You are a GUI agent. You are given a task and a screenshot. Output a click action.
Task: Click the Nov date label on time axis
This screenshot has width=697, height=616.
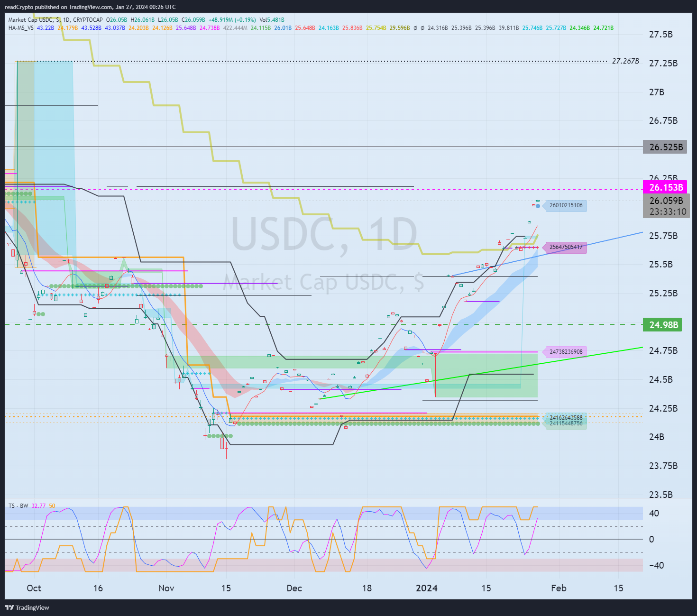pos(166,588)
